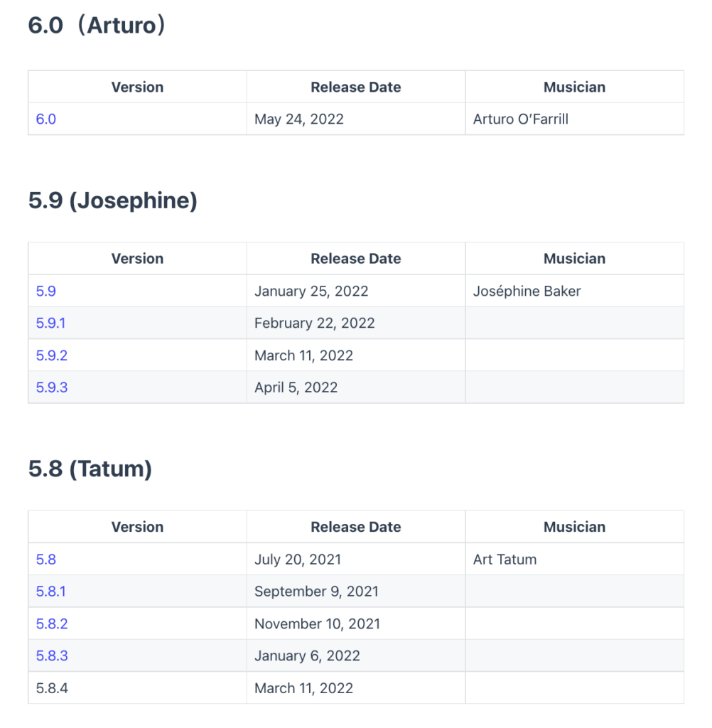Click the May 24, 2022 release date
The width and height of the screenshot is (712, 728).
pos(299,119)
